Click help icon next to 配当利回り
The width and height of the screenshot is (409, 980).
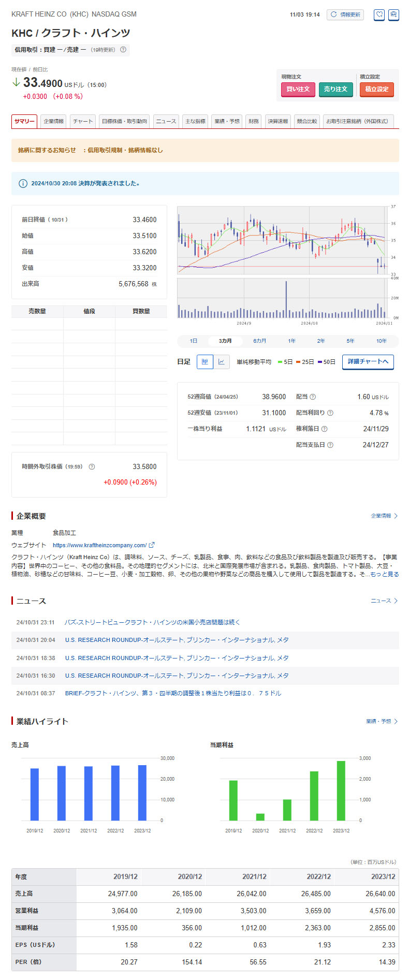pos(330,413)
